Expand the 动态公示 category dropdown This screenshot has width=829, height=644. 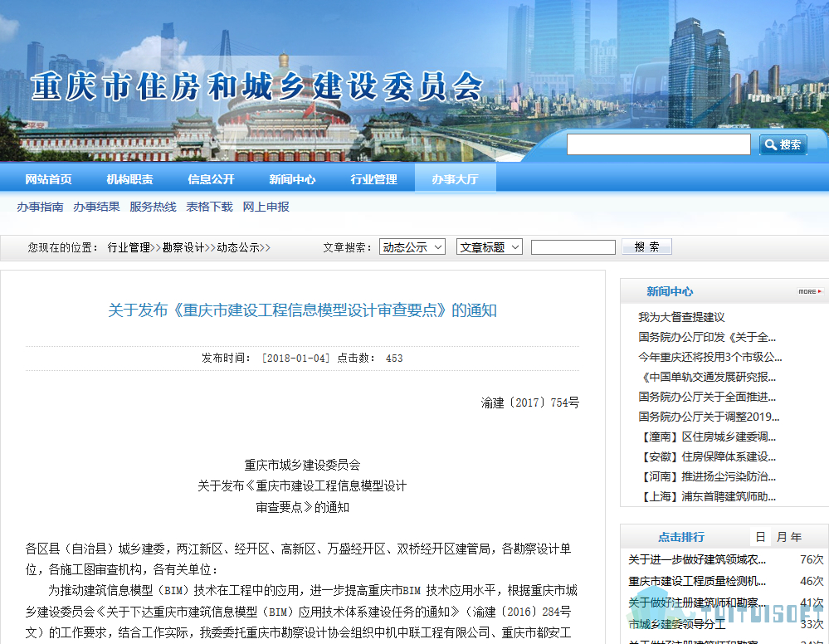coord(412,247)
